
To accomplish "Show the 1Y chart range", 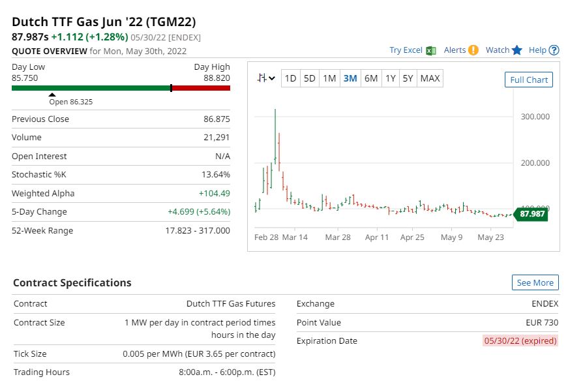I will [390, 78].
